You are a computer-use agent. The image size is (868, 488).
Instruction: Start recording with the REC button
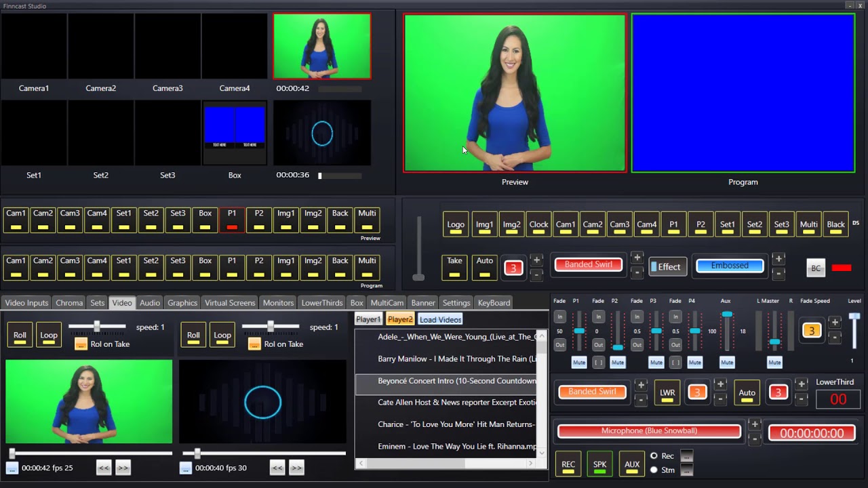[x=568, y=464]
